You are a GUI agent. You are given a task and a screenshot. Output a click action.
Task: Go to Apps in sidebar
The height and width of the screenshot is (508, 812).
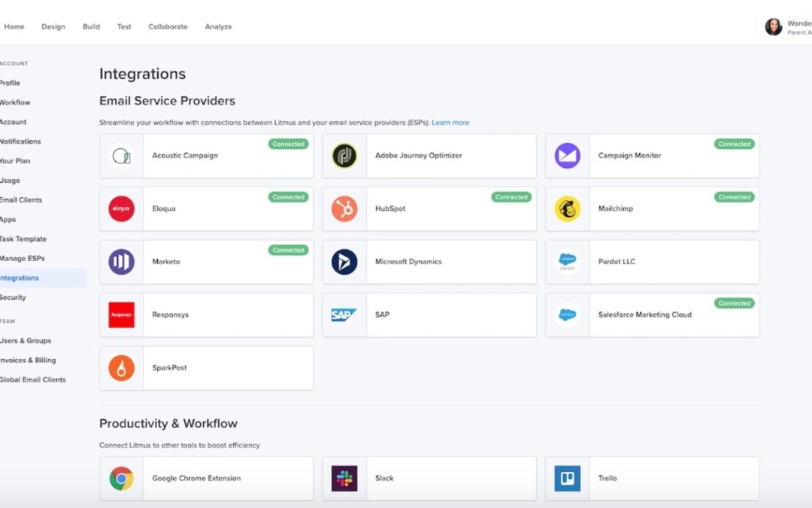pos(8,220)
